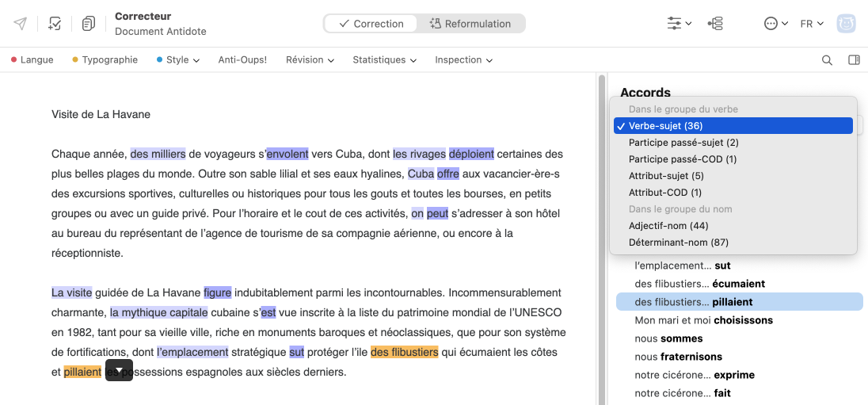Click the Anti-Oups! button

242,60
